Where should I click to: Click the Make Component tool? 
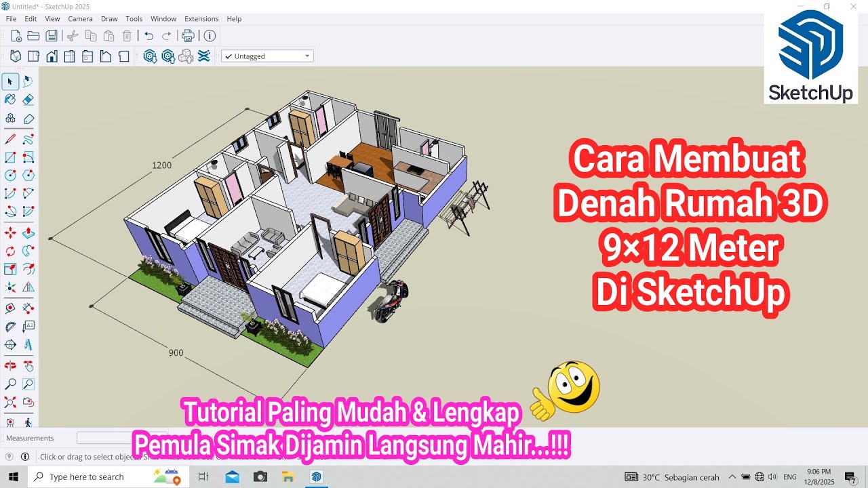point(10,119)
